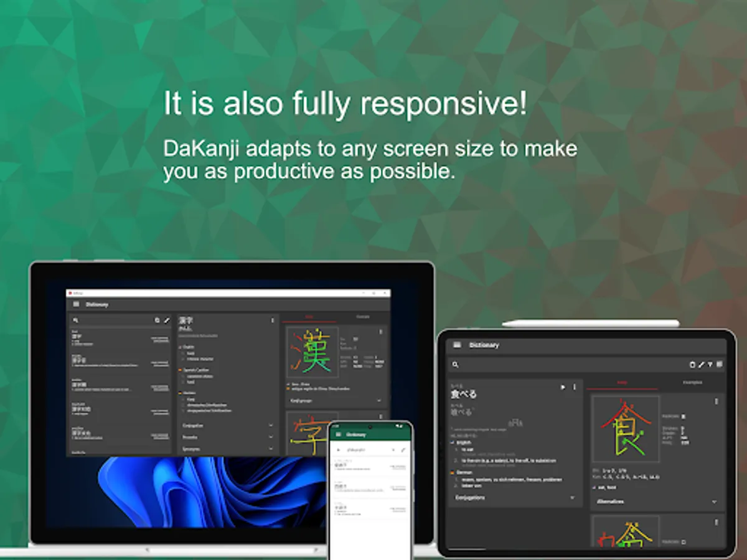The width and height of the screenshot is (747, 560).
Task: Expand the Alternatives section on the tablet kanji card
Action: click(x=657, y=502)
